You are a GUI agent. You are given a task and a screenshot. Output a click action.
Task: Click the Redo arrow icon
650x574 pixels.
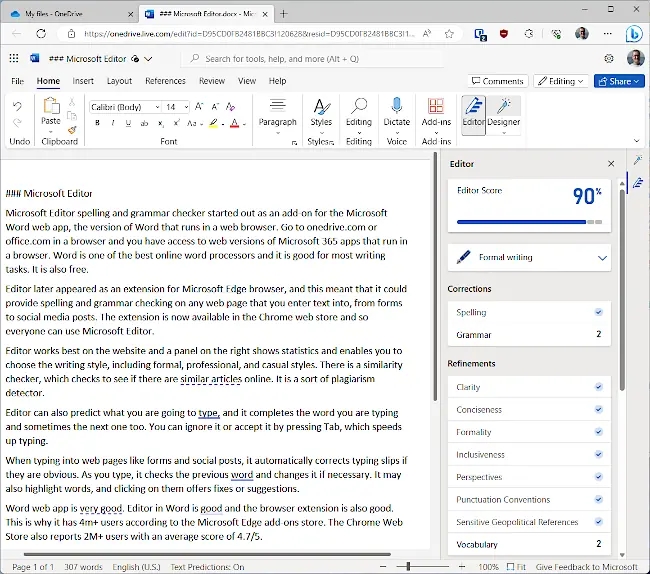click(17, 123)
